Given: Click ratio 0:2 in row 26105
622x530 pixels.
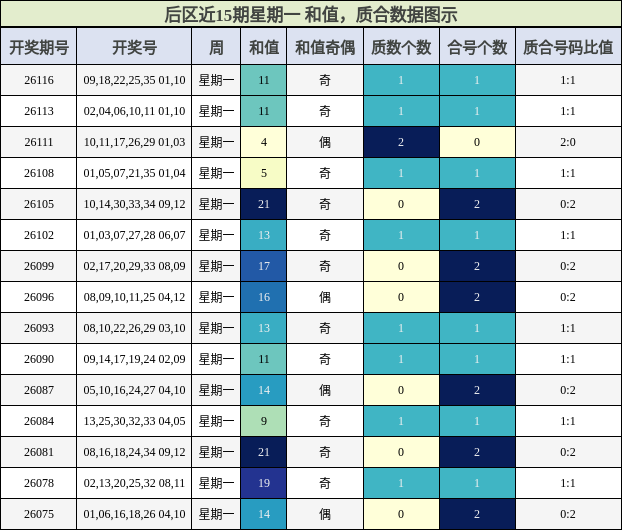Looking at the screenshot, I should coord(568,204).
